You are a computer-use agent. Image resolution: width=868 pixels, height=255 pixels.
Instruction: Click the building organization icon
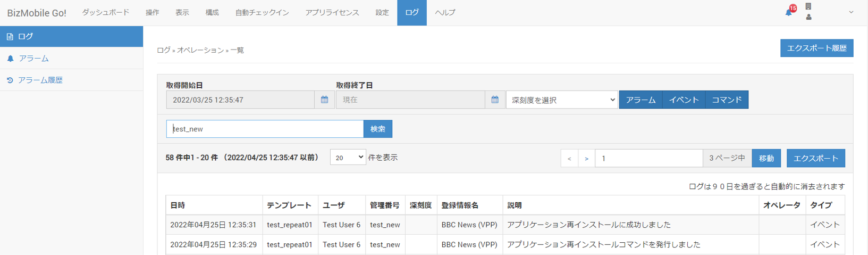(808, 6)
